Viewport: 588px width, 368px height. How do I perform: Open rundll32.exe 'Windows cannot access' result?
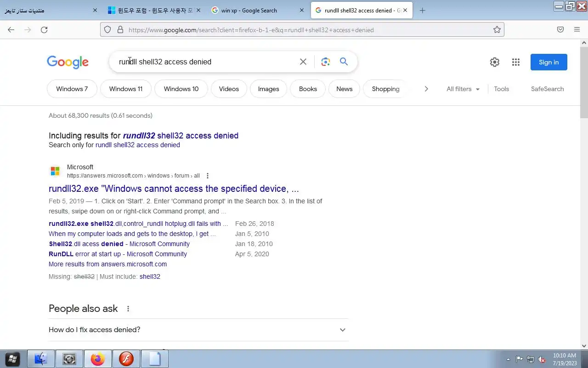point(174,189)
